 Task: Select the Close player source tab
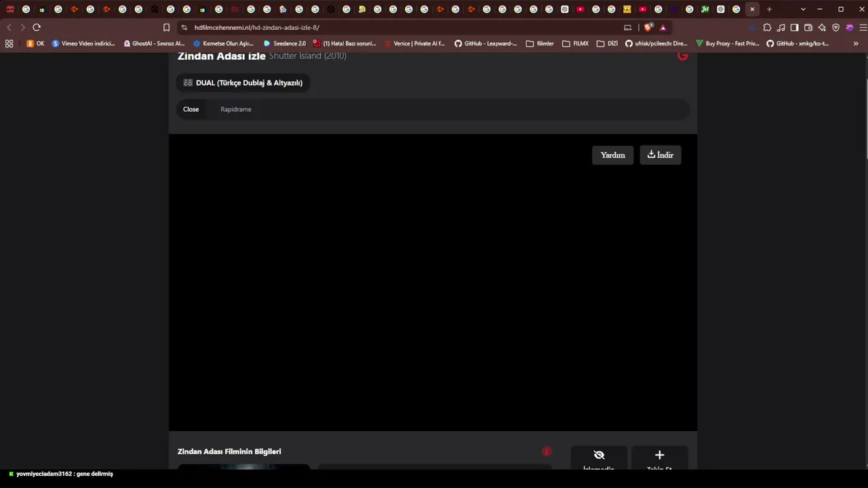(191, 109)
